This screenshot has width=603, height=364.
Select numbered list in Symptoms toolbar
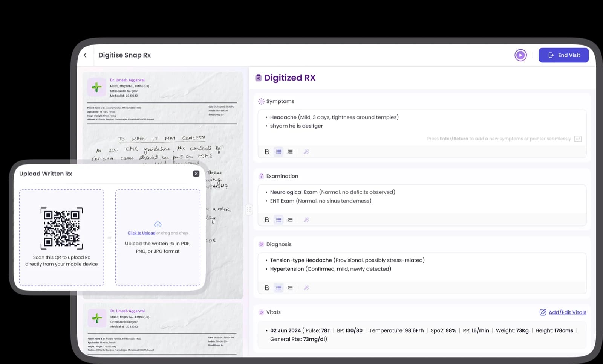290,152
